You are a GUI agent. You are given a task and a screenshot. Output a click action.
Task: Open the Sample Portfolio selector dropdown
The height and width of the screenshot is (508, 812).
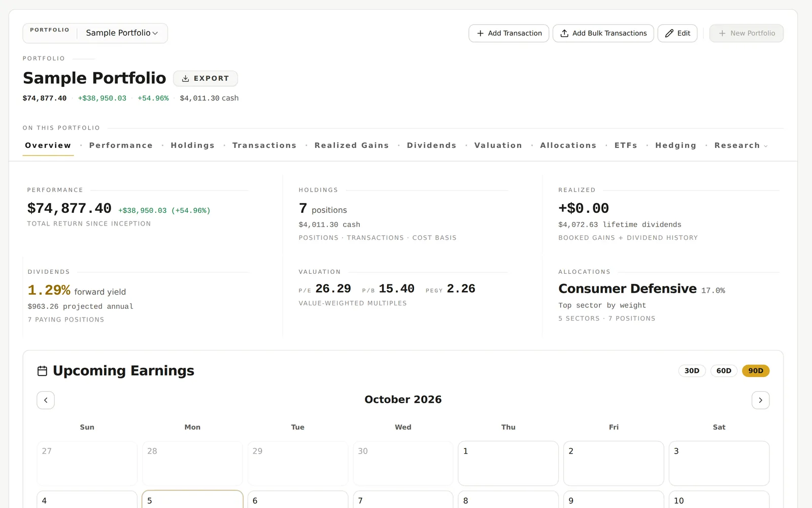coord(122,33)
